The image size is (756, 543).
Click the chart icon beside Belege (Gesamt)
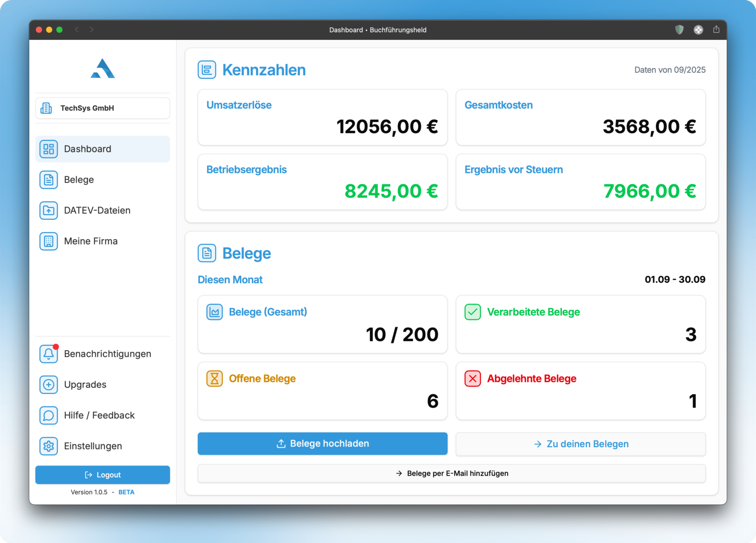point(215,312)
